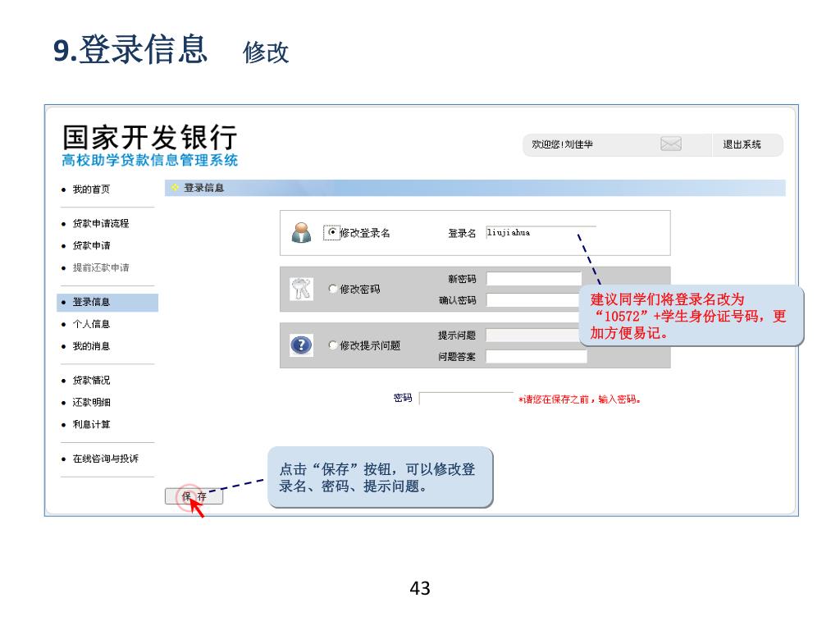Click the 高校助学贷款信息管理系统 subtitle

[x=149, y=160]
